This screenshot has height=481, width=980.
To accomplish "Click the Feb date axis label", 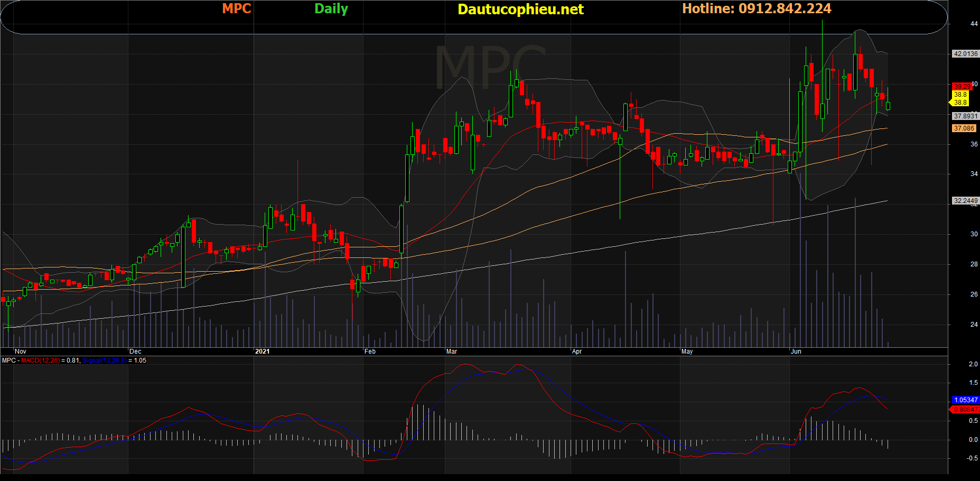I will click(x=370, y=351).
